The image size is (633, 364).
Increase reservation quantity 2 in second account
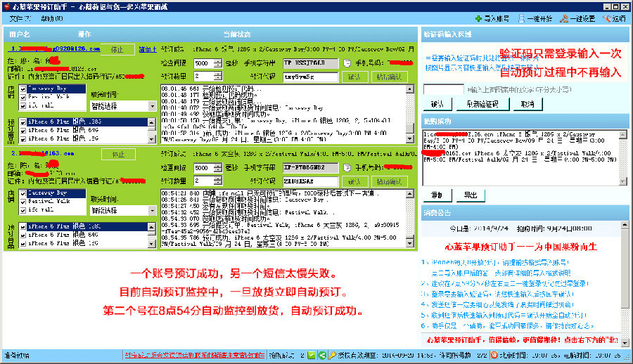click(217, 178)
